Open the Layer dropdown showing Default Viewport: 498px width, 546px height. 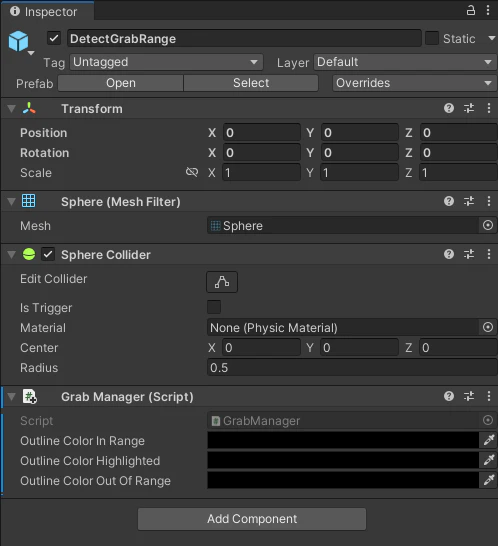(x=405, y=62)
